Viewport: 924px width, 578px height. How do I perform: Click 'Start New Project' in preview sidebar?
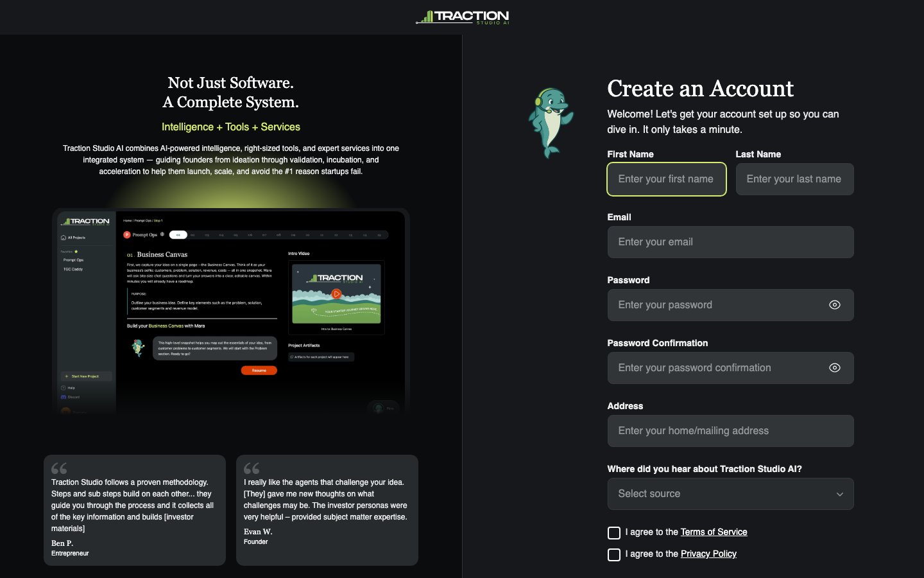(x=86, y=376)
